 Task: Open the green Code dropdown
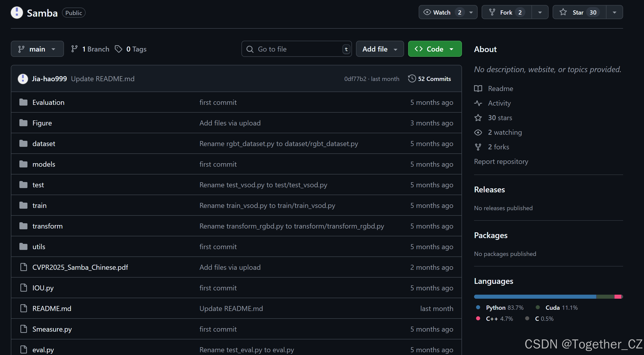434,49
